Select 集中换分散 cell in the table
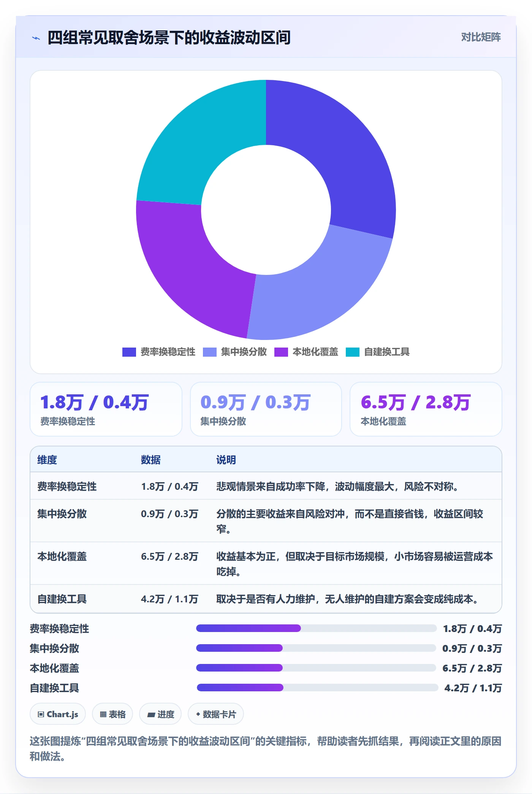Viewport: 532px width, 794px height. [62, 514]
